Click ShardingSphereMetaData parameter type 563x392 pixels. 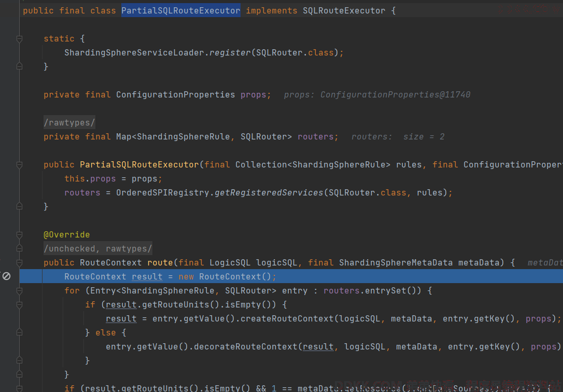tap(396, 263)
